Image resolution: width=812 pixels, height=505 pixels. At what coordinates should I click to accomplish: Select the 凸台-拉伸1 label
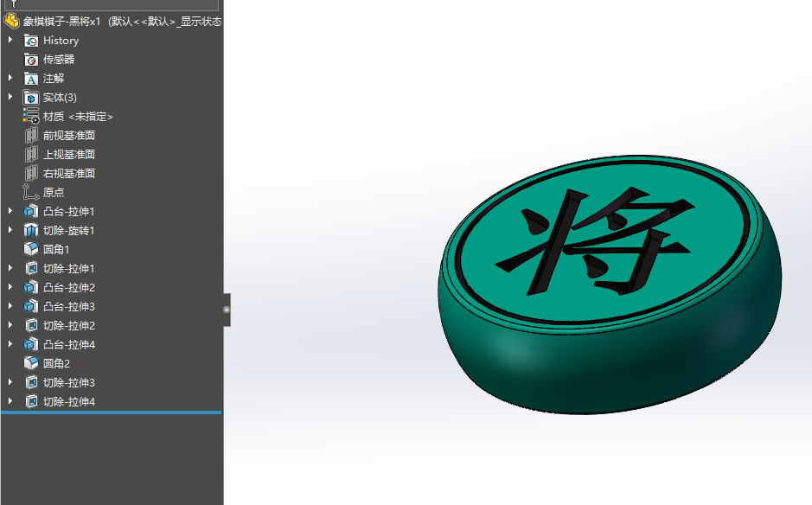pos(69,211)
